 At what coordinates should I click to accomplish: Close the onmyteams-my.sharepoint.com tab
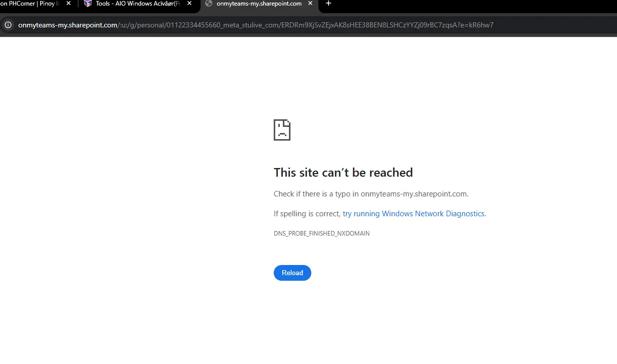coord(310,4)
